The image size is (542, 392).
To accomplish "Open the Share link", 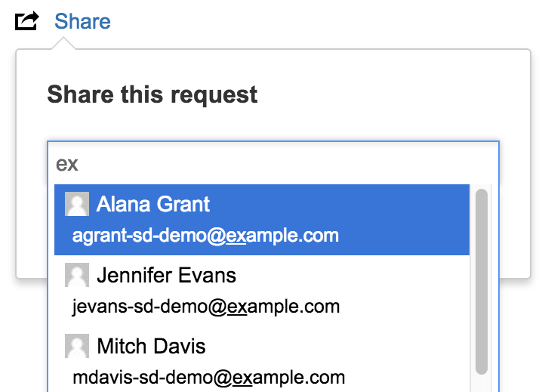I will [x=82, y=21].
